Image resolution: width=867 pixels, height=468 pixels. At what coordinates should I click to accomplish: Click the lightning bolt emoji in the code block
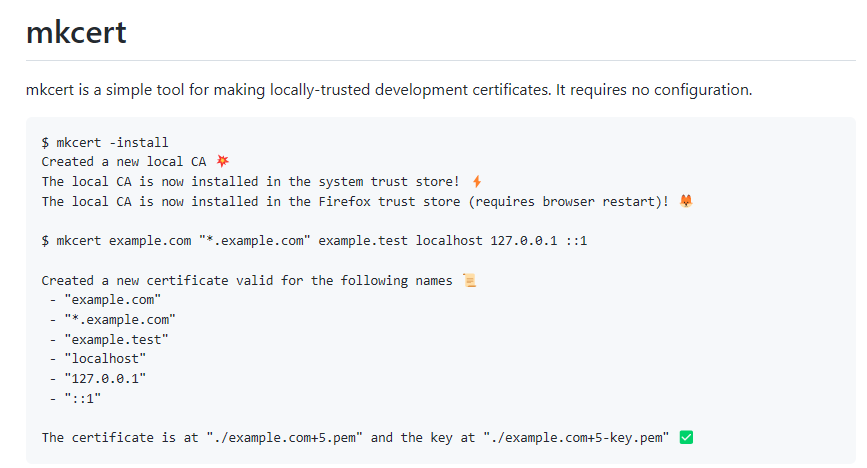pos(477,181)
